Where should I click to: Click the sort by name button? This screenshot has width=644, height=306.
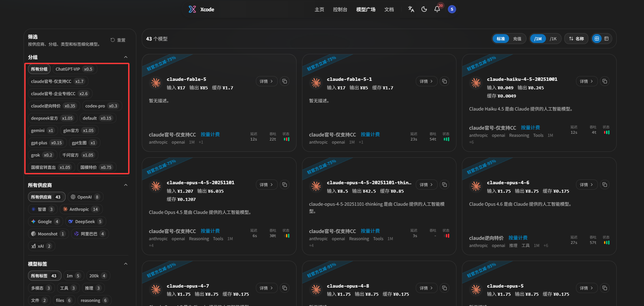point(576,39)
